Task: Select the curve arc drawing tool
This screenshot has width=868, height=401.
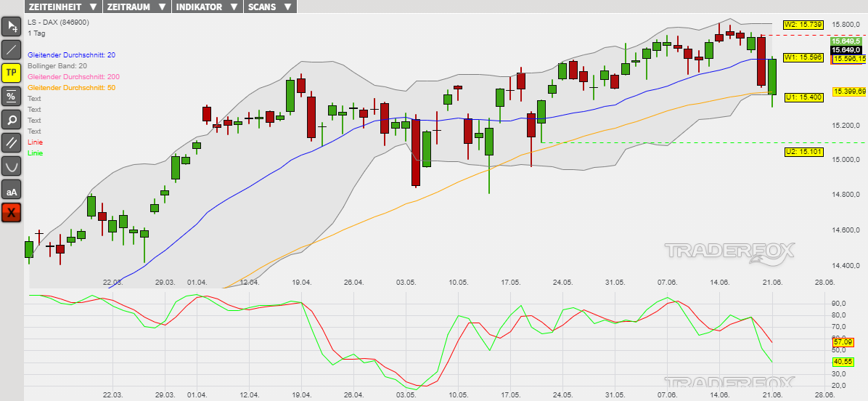Action: tap(12, 166)
